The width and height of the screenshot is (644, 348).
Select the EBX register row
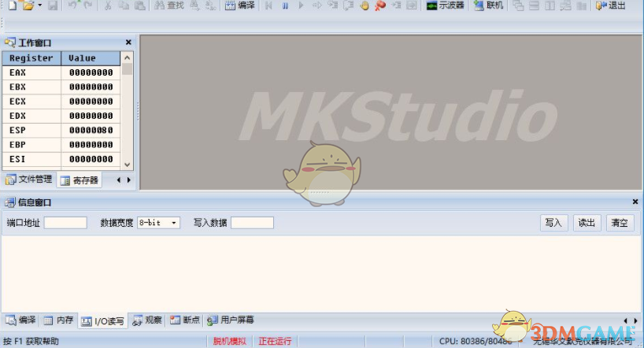61,87
